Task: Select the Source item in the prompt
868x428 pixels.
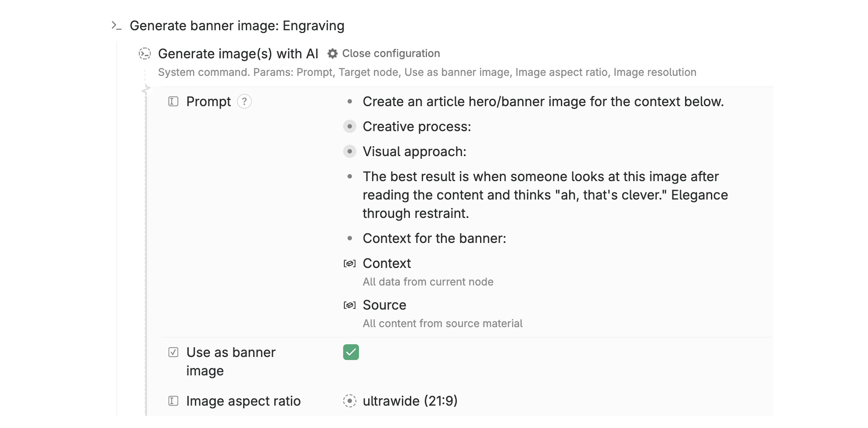Action: pyautogui.click(x=384, y=305)
